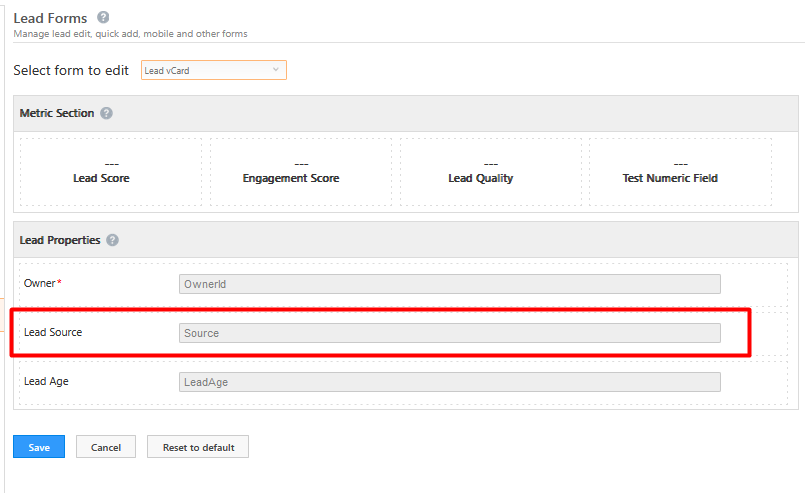Click the Lead Forms page title
The width and height of the screenshot is (805, 493).
(x=50, y=18)
